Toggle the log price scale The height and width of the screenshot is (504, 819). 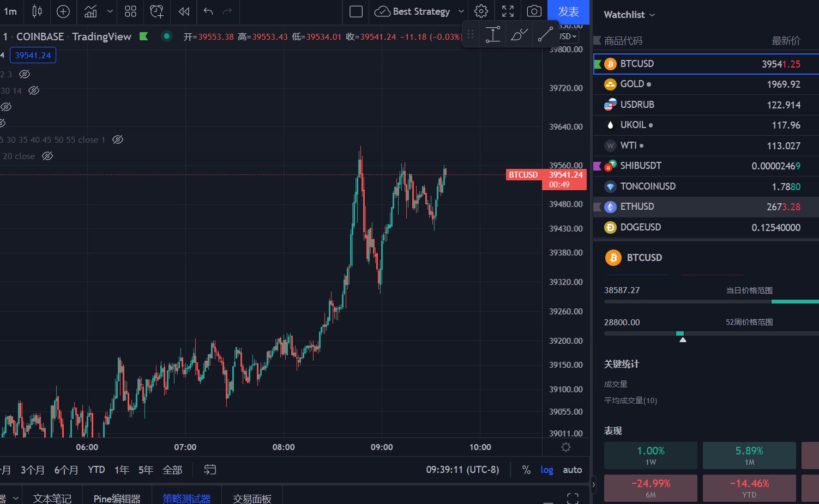[x=547, y=470]
